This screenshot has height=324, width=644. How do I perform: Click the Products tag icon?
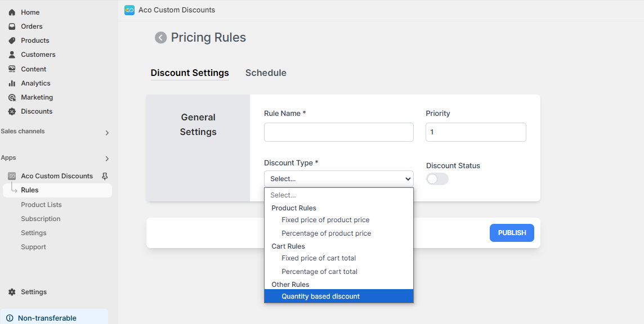12,40
